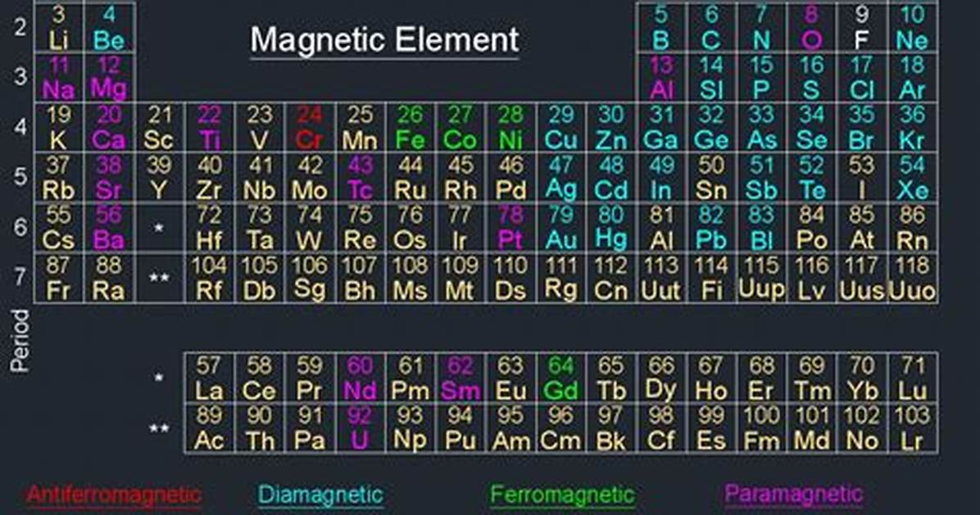Screen dimensions: 980x515
Task: Click the Zn zinc cell numbered 30
Action: (611, 128)
